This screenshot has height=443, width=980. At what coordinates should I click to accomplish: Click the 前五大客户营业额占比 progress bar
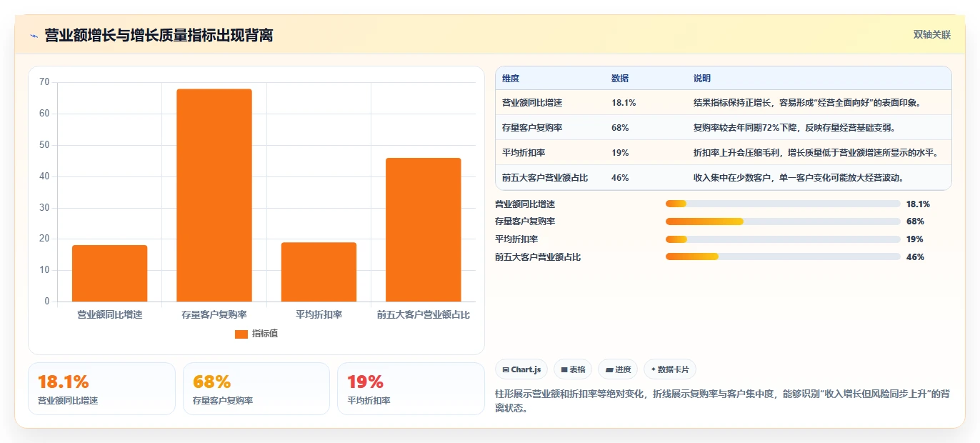pos(783,257)
